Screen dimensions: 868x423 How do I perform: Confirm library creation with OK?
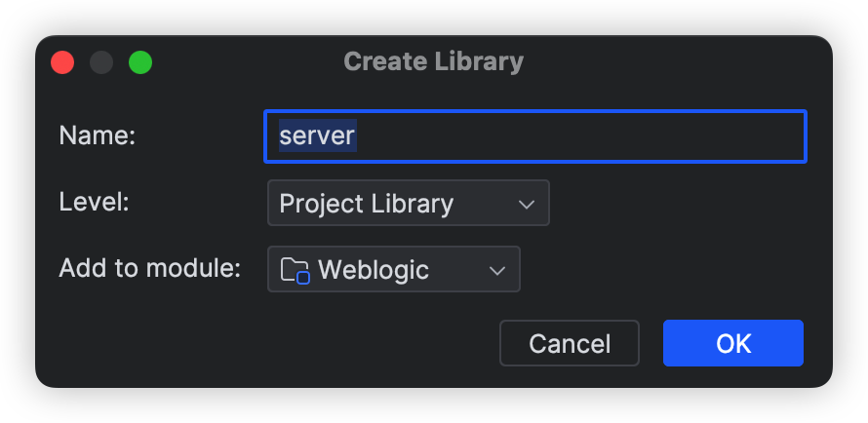click(x=733, y=343)
